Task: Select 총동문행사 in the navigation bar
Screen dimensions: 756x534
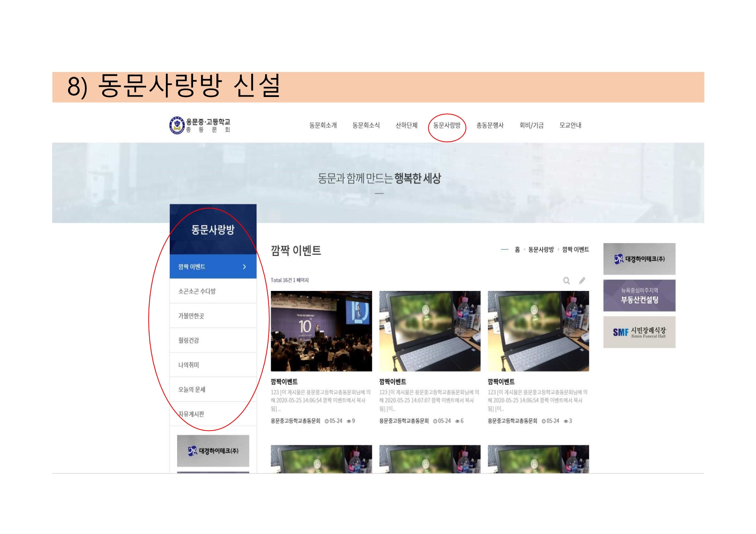Action: (x=490, y=125)
